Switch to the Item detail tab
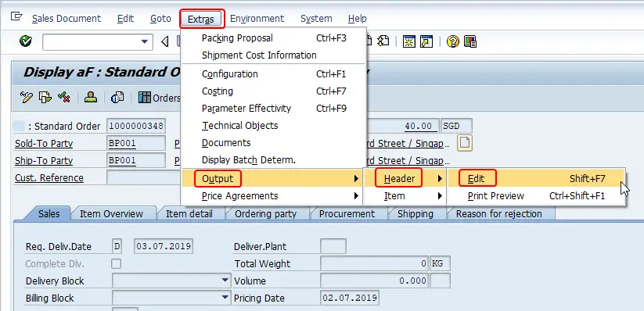The image size is (644, 311). pyautogui.click(x=189, y=214)
